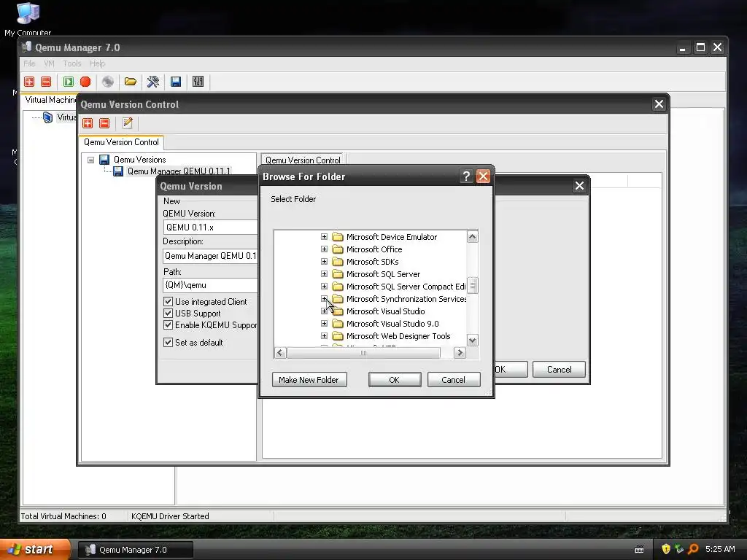Viewport: 747px width, 560px height.
Task: Click the blue floppy disk save icon in main toolbar
Action: pyautogui.click(x=176, y=82)
